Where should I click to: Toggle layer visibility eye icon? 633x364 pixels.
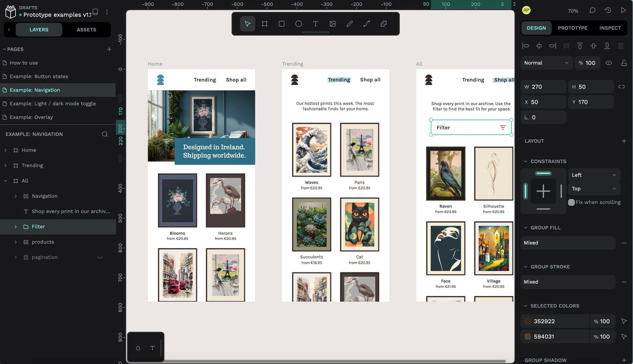pyautogui.click(x=609, y=63)
